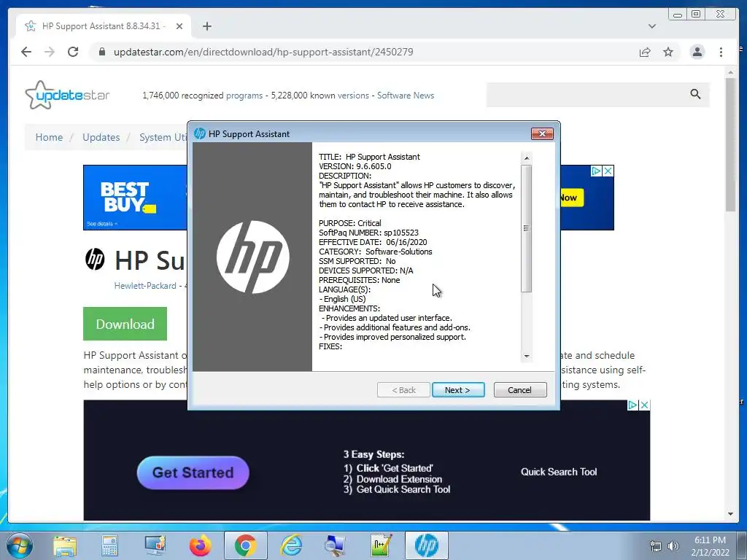Click the HP logo in the installer
Screen dimensions: 747x560
pos(253,257)
